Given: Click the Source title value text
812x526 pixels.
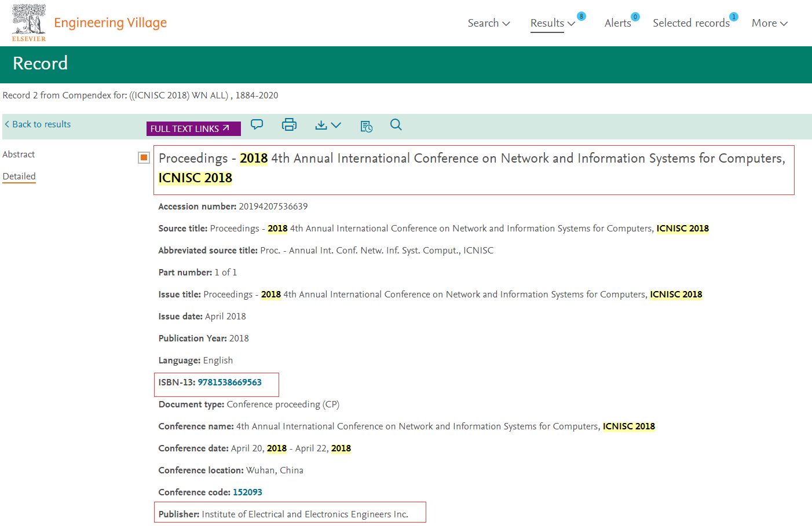Looking at the screenshot, I should pos(459,229).
